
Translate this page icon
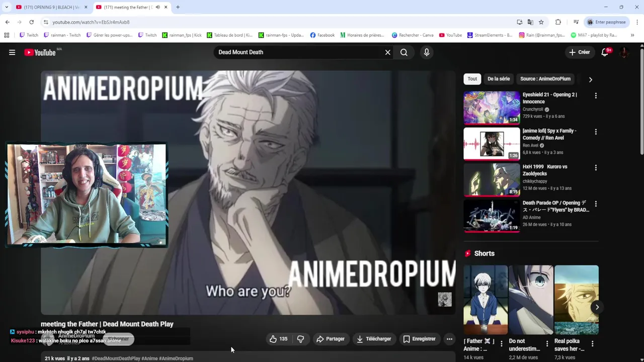pos(530,22)
